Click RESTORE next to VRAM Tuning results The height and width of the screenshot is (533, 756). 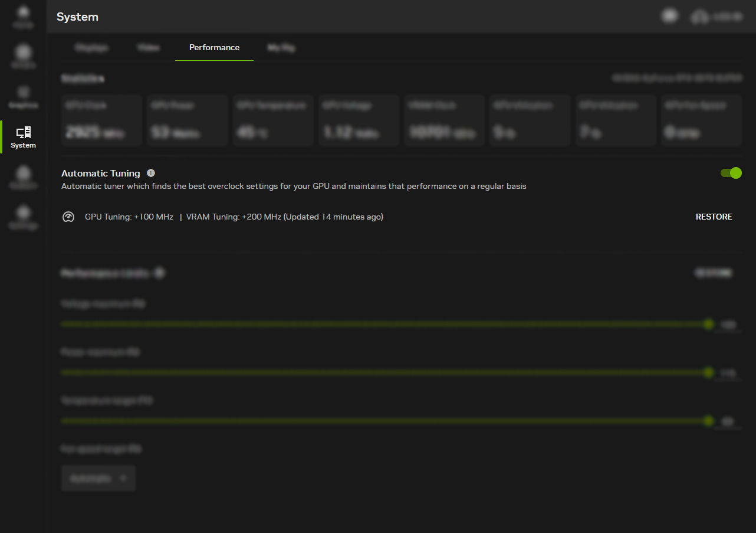714,217
